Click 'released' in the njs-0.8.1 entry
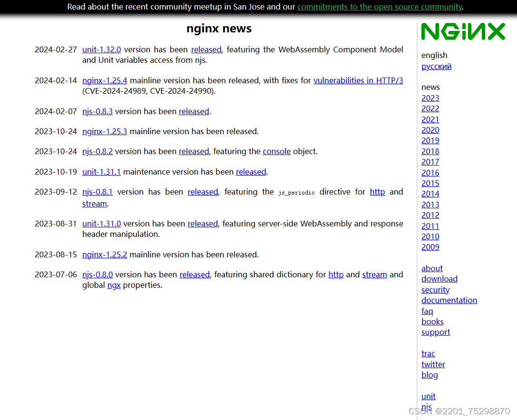Viewport: 517px width, 420px height. pyautogui.click(x=203, y=192)
